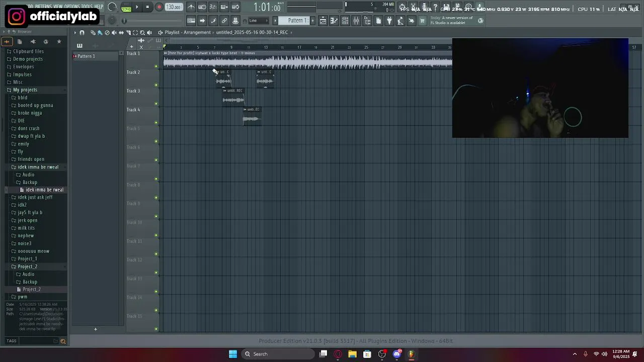Click the plus button next to Pattern 1
644x362 pixels.
tap(313, 21)
